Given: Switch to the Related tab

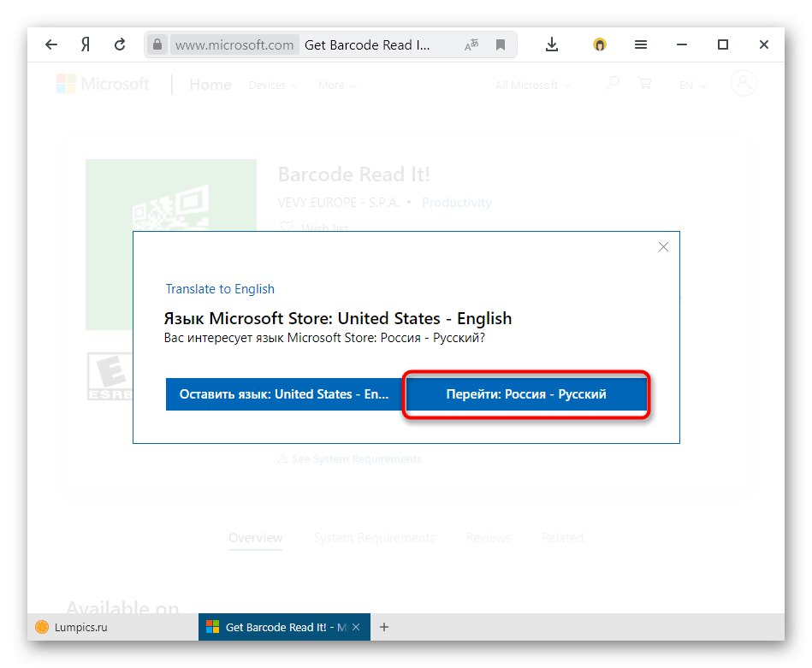Looking at the screenshot, I should click(x=562, y=538).
